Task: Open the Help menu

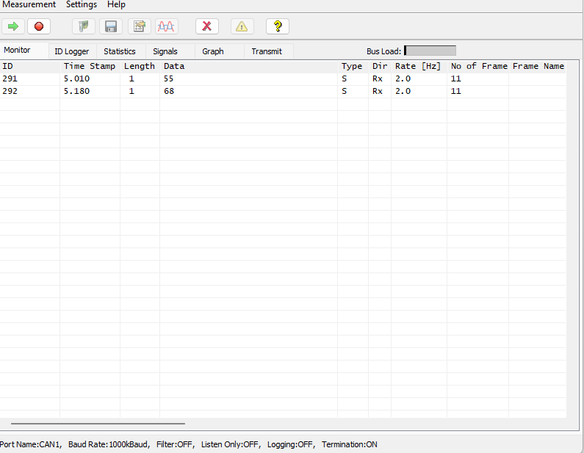Action: [x=116, y=4]
